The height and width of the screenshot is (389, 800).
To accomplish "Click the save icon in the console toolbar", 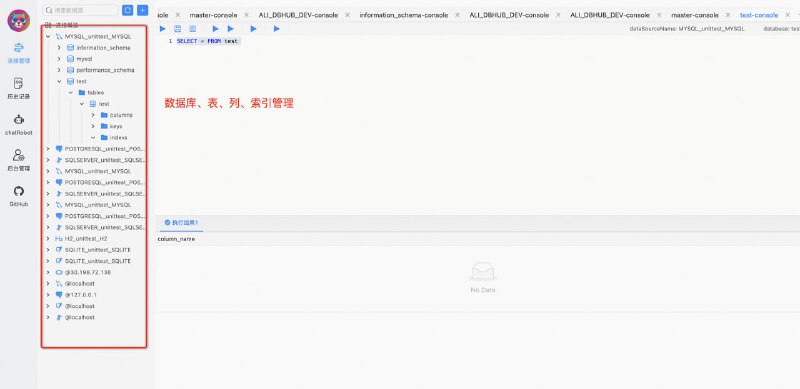I will 178,29.
